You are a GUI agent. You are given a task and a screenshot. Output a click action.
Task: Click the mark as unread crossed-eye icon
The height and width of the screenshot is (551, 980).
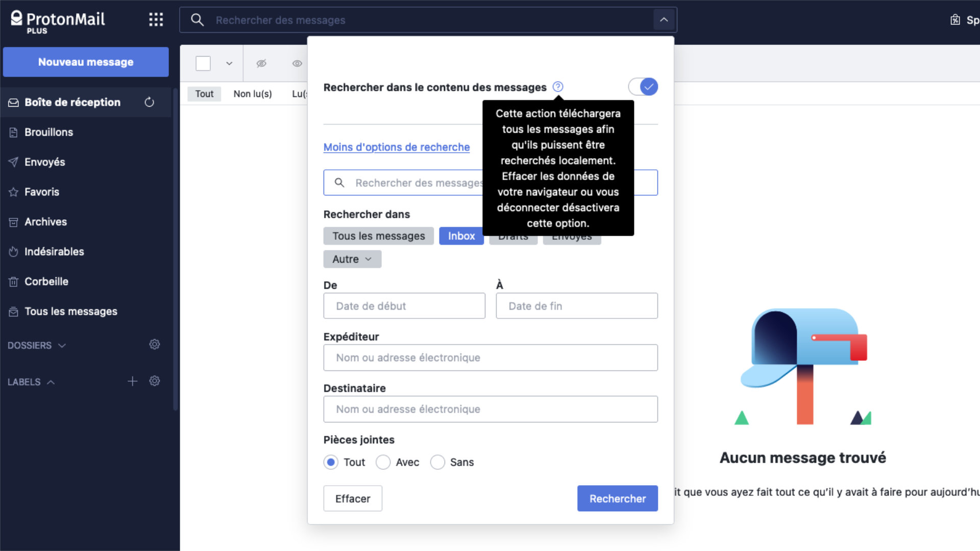pos(261,63)
